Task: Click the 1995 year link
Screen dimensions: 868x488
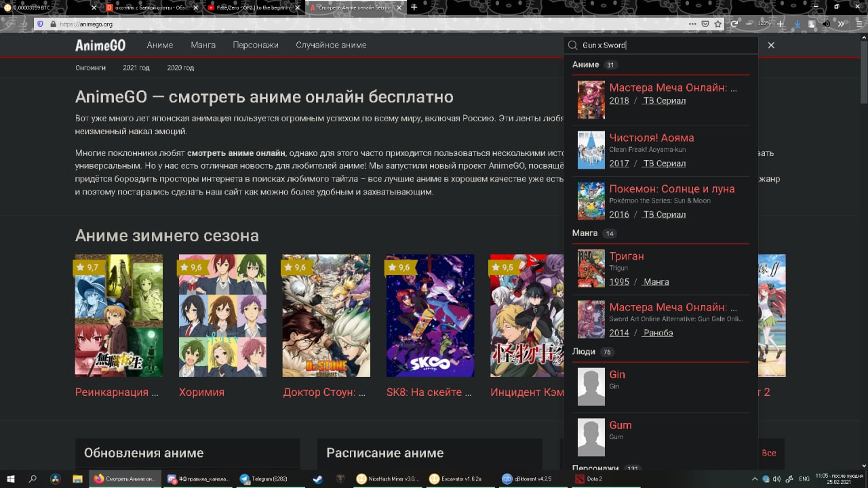Action: coord(619,282)
